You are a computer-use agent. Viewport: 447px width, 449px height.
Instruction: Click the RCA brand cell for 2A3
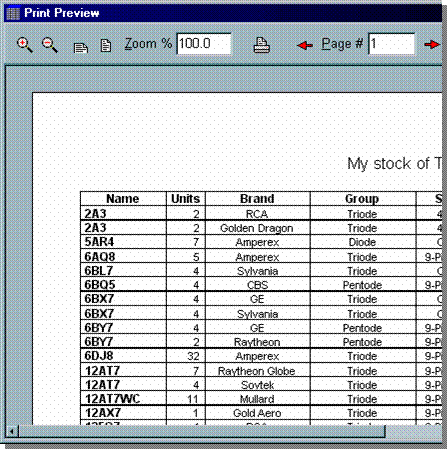click(257, 214)
